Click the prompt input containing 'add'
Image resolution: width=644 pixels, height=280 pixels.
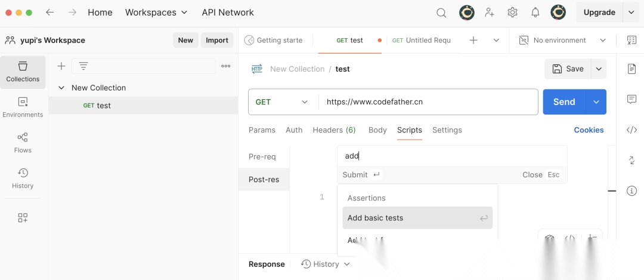tap(452, 156)
